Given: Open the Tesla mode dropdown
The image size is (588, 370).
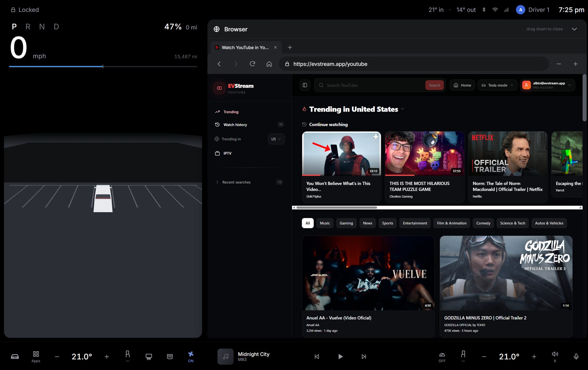Looking at the screenshot, I should pyautogui.click(x=497, y=85).
